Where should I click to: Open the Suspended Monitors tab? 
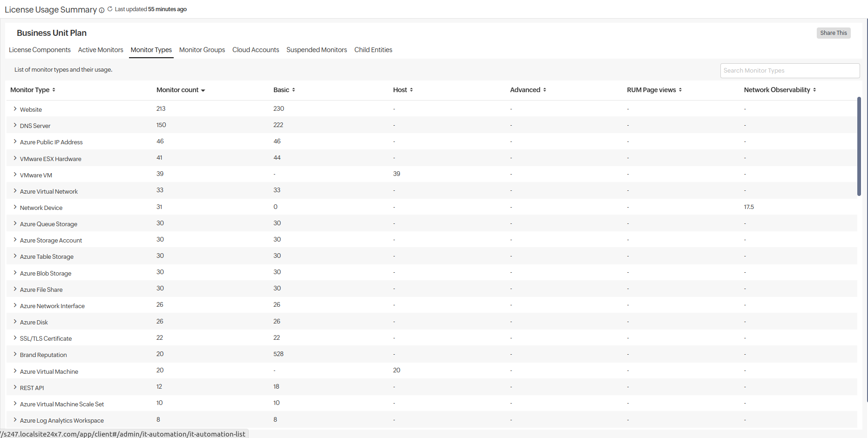tap(316, 50)
